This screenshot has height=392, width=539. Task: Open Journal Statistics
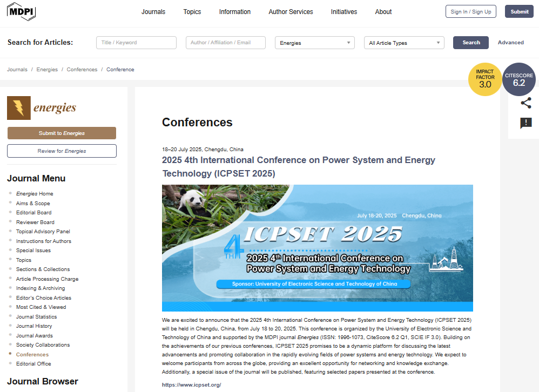36,317
